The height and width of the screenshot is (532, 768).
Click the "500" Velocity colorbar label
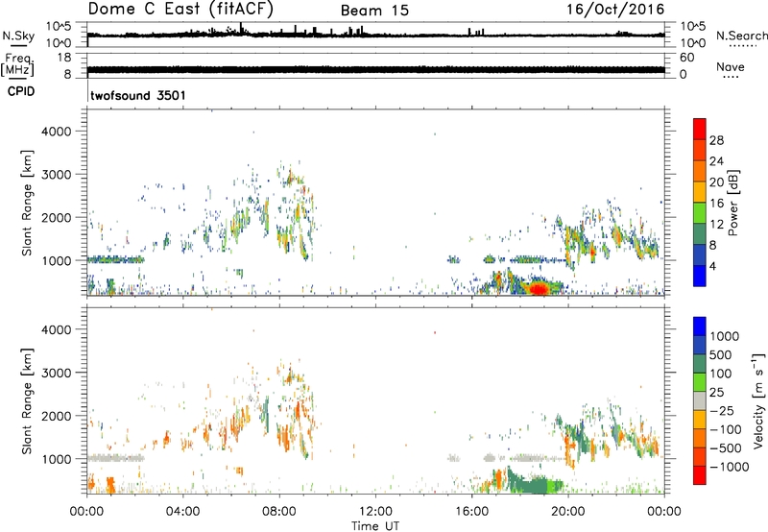721,354
